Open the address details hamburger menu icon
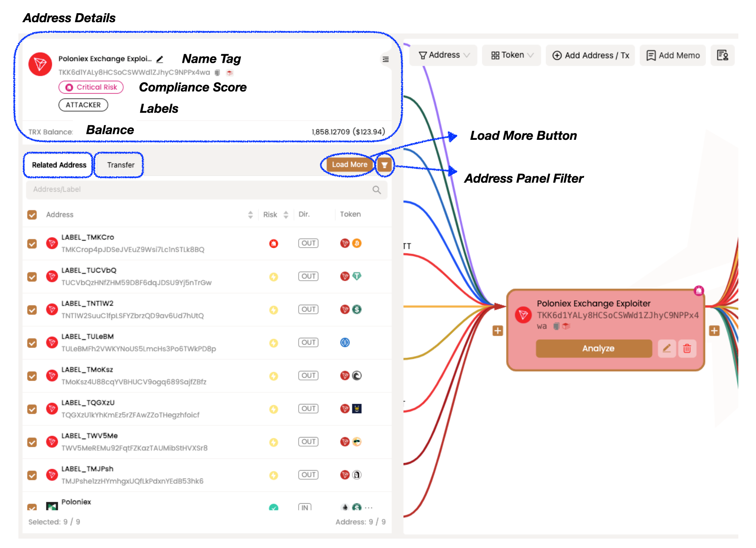756x548 pixels. click(386, 59)
